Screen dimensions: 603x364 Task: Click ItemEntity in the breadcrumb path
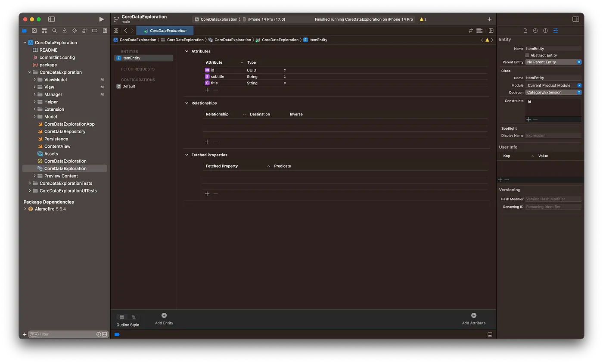tap(315, 40)
